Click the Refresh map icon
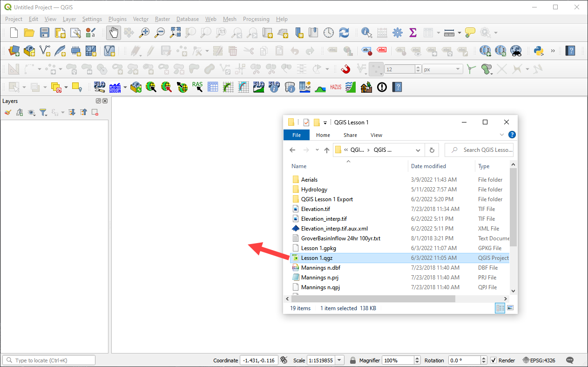 pos(344,33)
